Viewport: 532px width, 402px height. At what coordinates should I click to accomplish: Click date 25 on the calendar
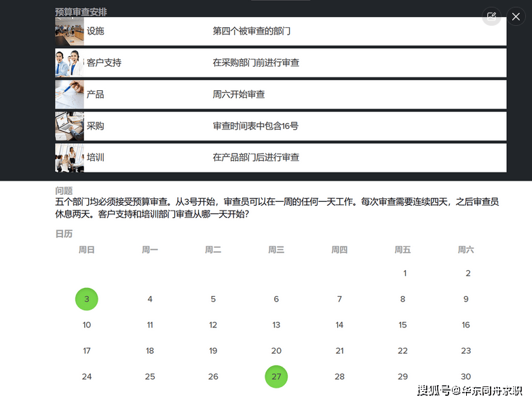click(x=150, y=376)
